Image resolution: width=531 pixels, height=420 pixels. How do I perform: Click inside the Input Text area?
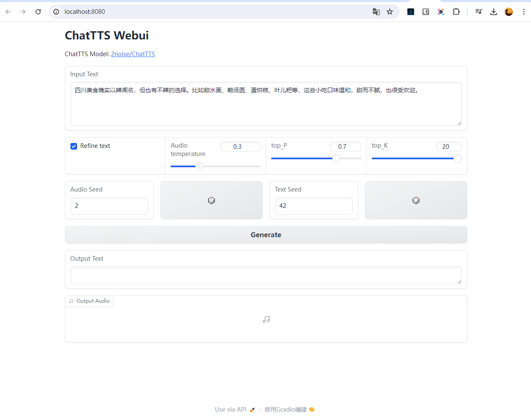pos(266,104)
